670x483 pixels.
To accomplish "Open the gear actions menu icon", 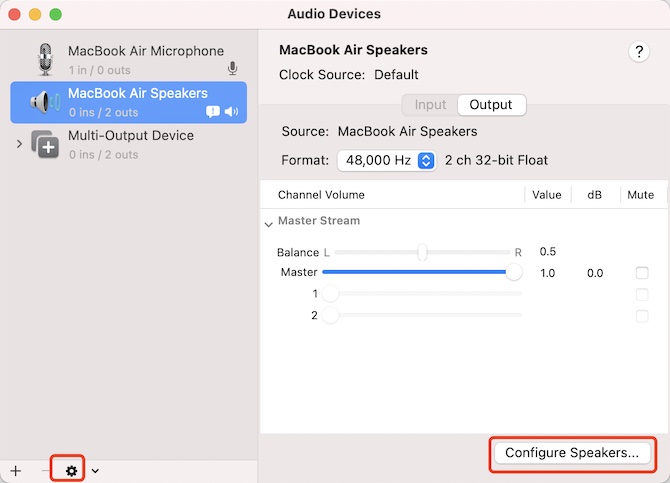I will (x=71, y=471).
